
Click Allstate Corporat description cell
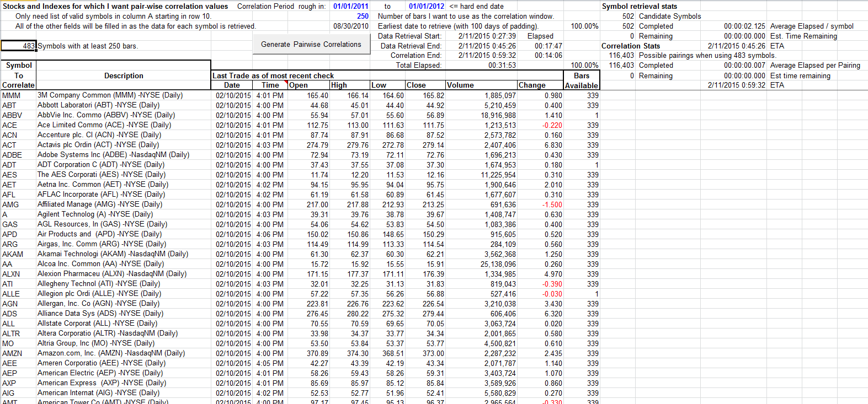124,324
